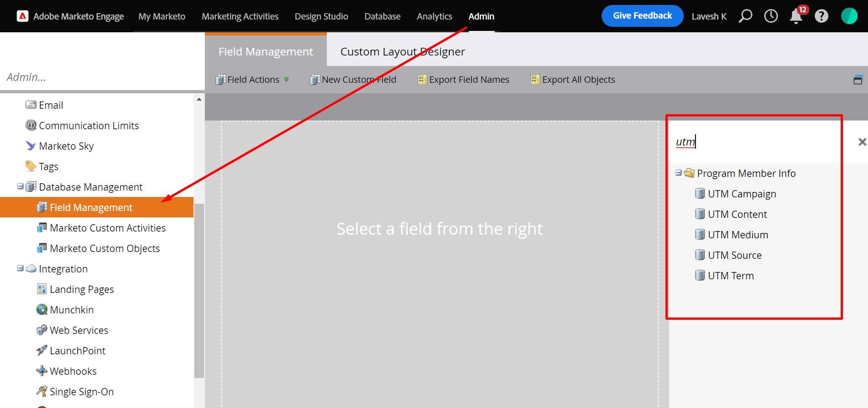Open Database menu
This screenshot has width=868, height=408.
382,16
